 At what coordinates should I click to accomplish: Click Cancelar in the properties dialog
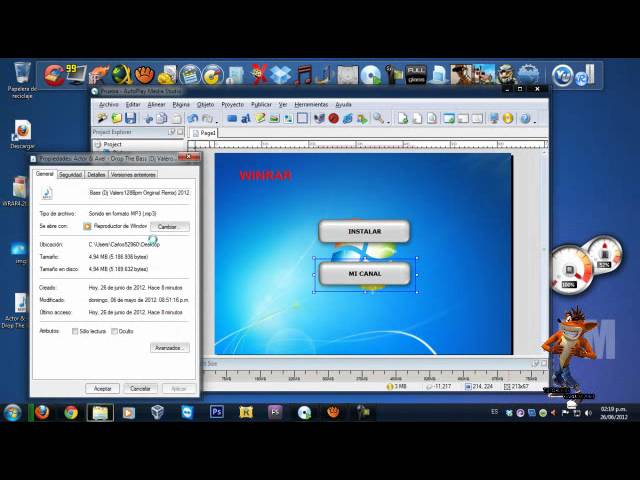[x=140, y=389]
